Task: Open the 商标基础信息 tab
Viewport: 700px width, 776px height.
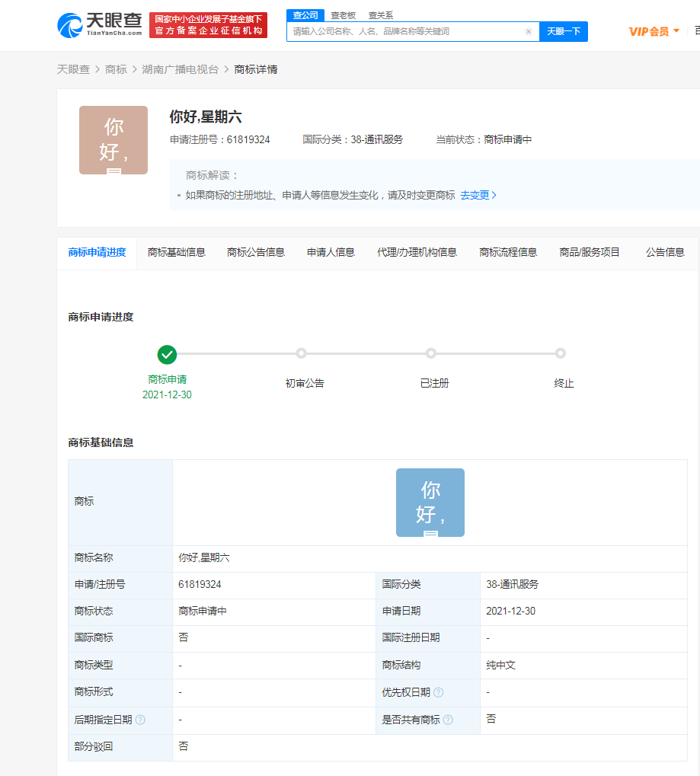Action: point(176,252)
